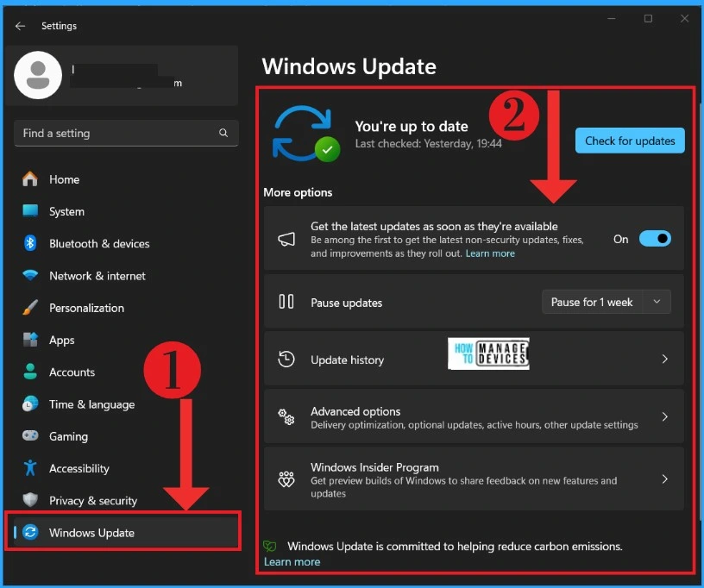Click the Gaming controller icon
The image size is (704, 588).
point(30,435)
